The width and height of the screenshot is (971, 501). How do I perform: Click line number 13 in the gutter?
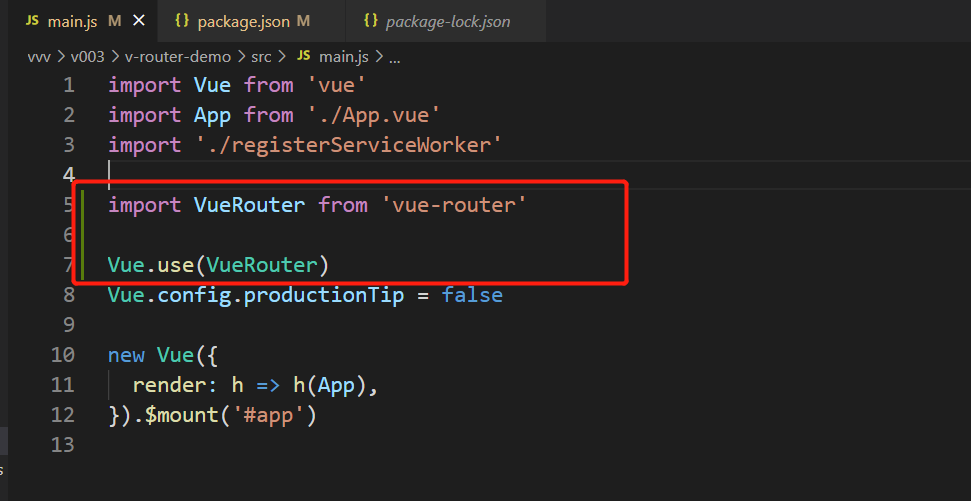coord(64,445)
